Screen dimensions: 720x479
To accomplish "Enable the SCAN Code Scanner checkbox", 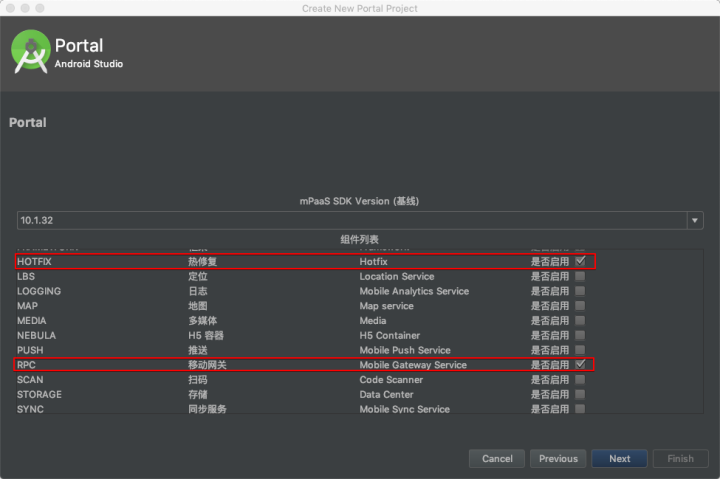I will pyautogui.click(x=580, y=379).
